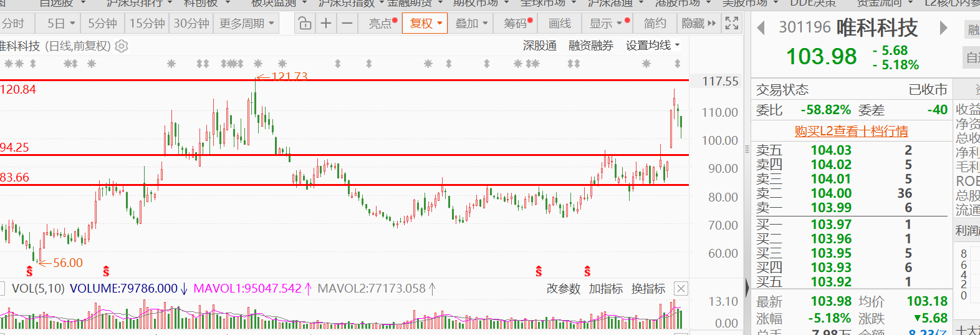
Task: Zoom out the chart with the minus icon
Action: click(x=347, y=24)
